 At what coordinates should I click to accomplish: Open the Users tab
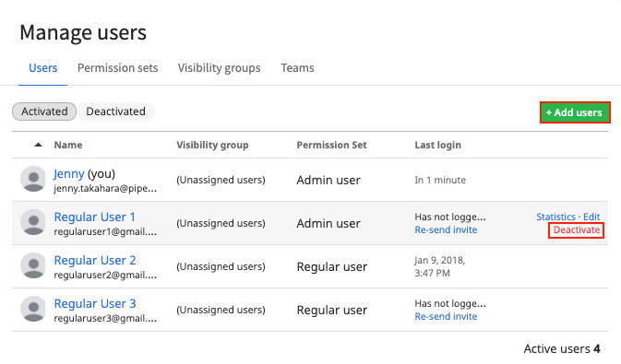tap(42, 68)
